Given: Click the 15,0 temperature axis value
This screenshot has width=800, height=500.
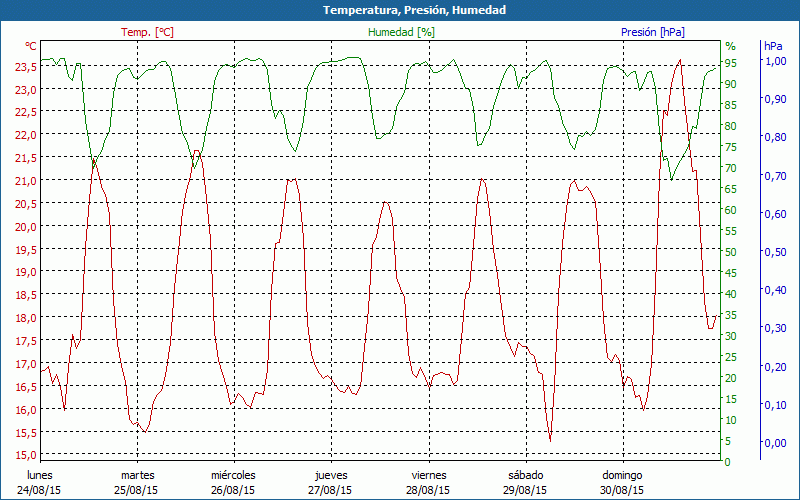Looking at the screenshot, I should [x=27, y=455].
